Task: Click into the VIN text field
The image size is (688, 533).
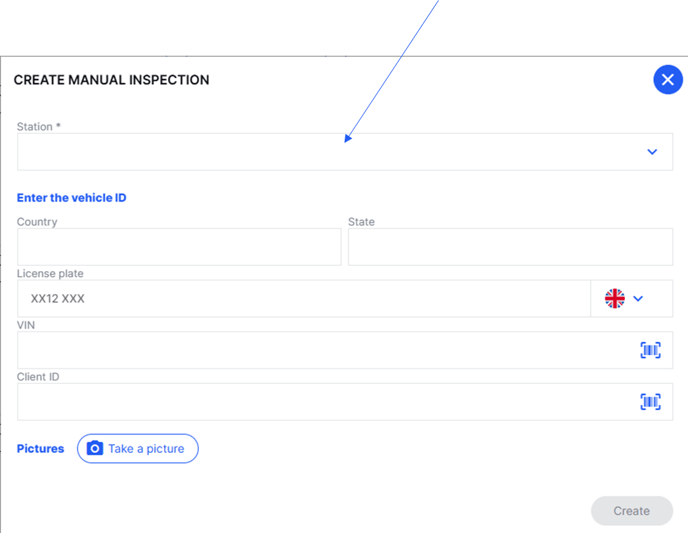Action: pos(320,350)
